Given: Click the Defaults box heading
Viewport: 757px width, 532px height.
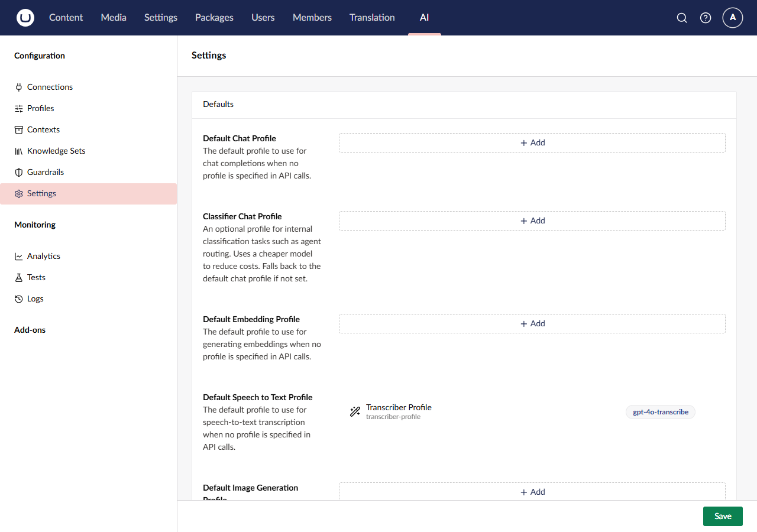Looking at the screenshot, I should (x=218, y=104).
